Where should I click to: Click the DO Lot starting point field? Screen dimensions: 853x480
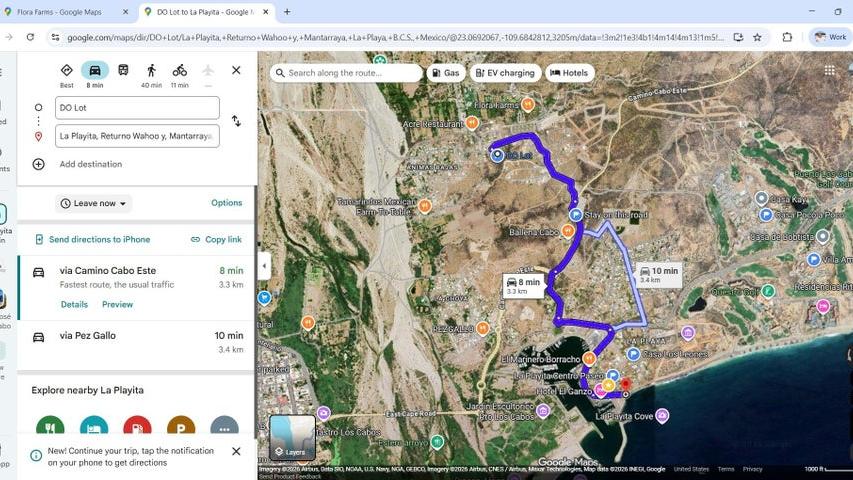pos(137,107)
